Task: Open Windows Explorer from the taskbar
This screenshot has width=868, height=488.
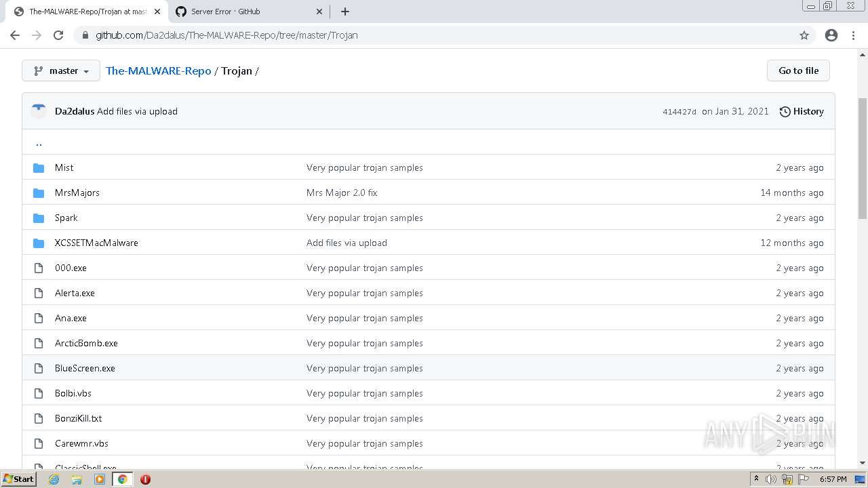Action: [77, 479]
